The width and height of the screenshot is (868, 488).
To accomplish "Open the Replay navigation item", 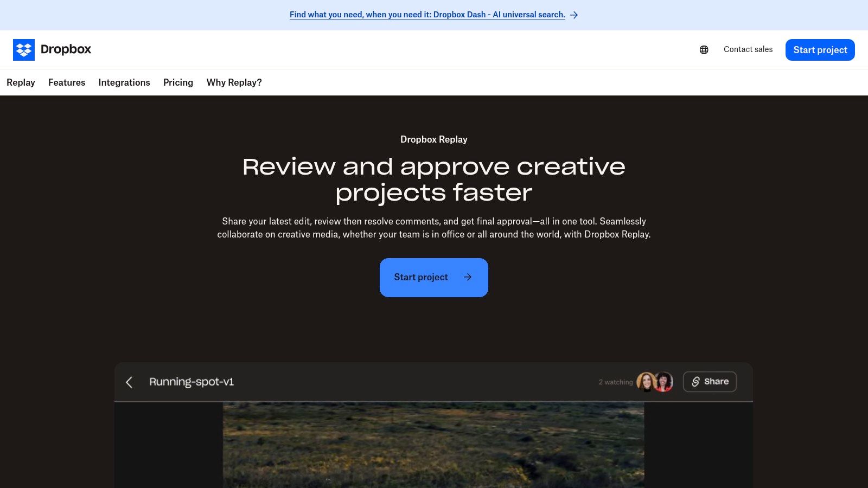I will [21, 82].
